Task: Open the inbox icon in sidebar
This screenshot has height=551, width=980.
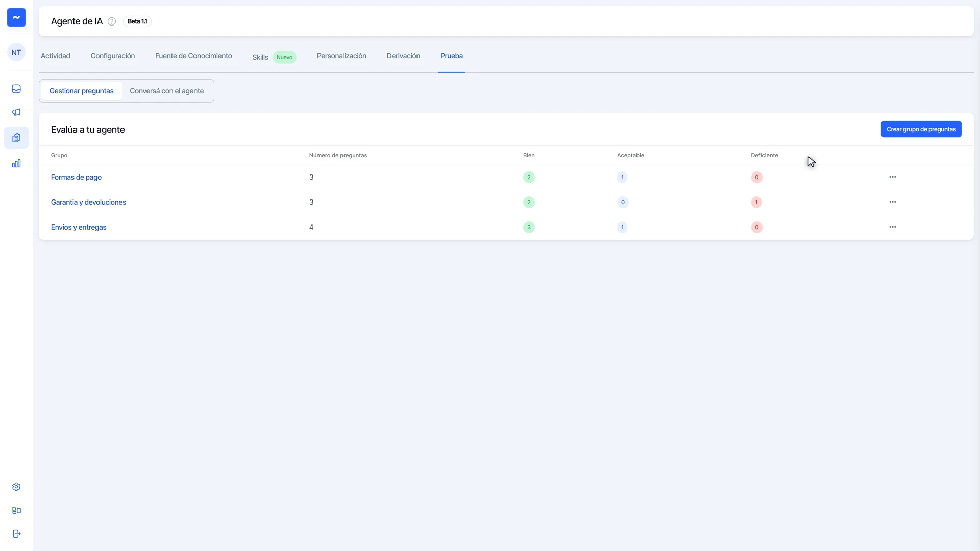Action: 16,89
